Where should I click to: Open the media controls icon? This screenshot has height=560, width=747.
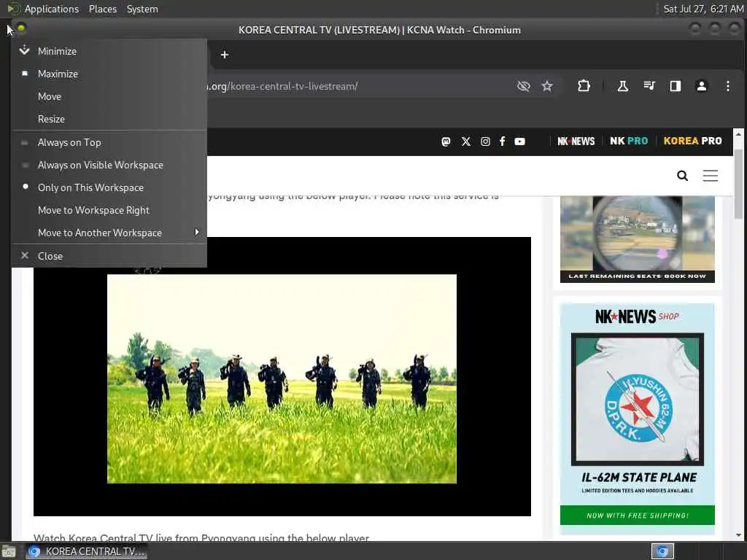[649, 86]
